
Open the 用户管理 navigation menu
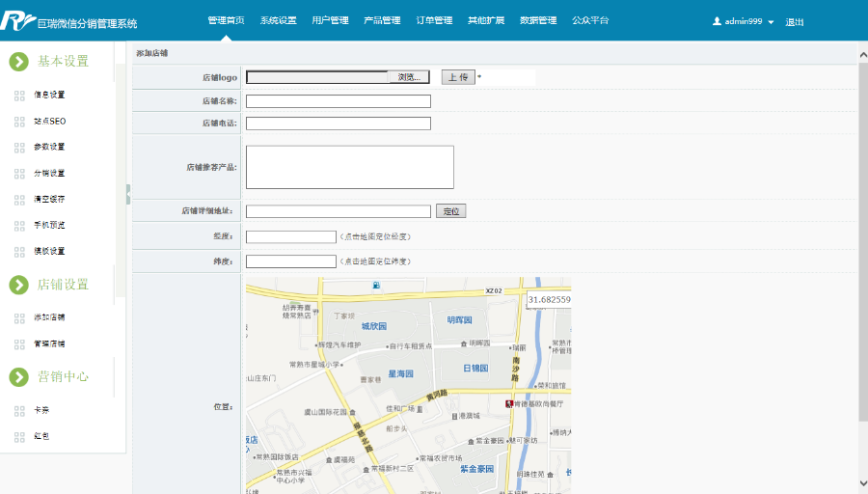click(330, 20)
